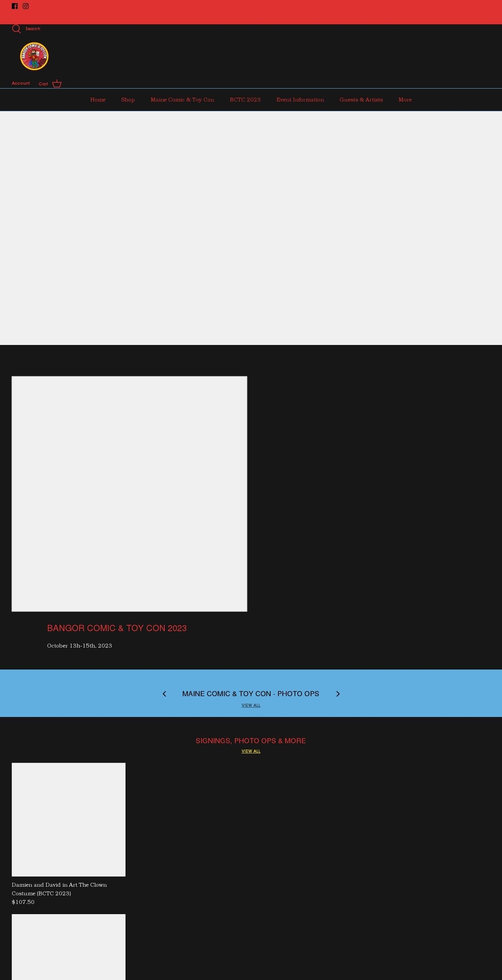
Task: Open Damien and David in Art The Clown title
Action: coord(59,889)
